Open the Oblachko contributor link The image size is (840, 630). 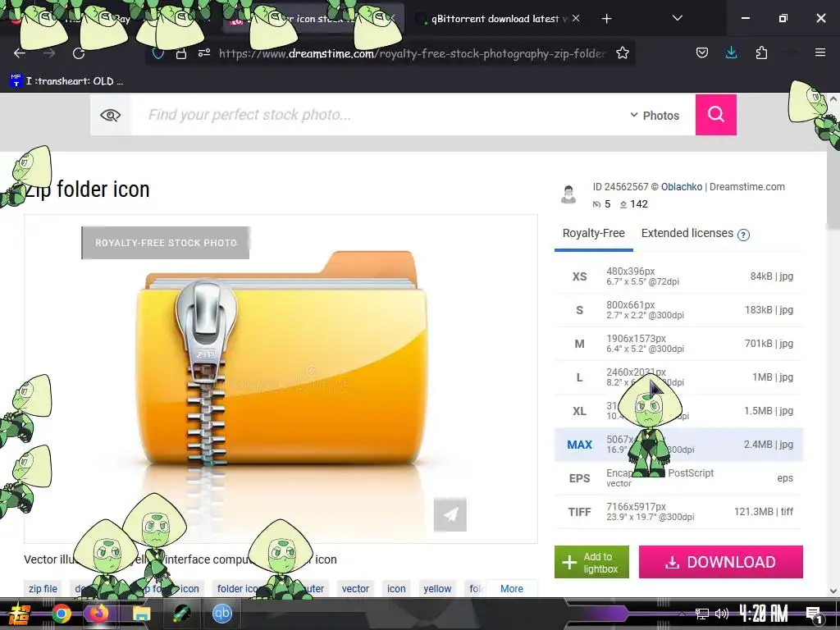coord(682,186)
